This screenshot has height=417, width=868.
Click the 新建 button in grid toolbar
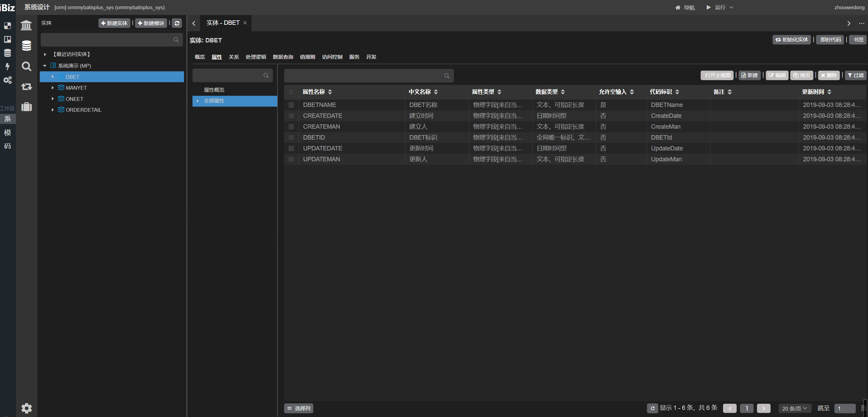coord(750,75)
